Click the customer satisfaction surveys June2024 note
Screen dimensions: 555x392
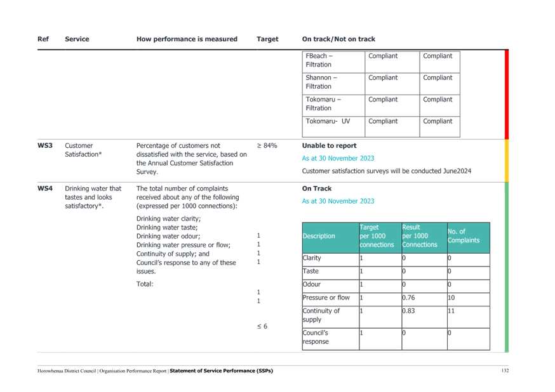click(387, 171)
